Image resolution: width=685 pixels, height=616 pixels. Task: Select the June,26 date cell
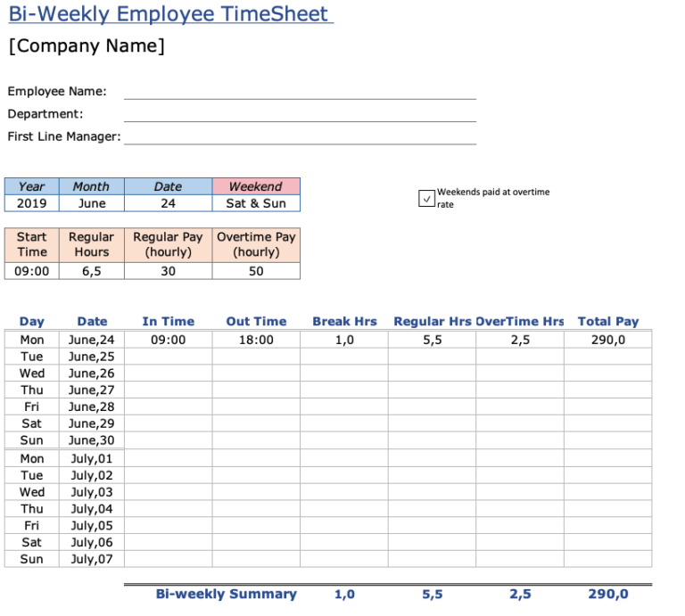point(92,374)
